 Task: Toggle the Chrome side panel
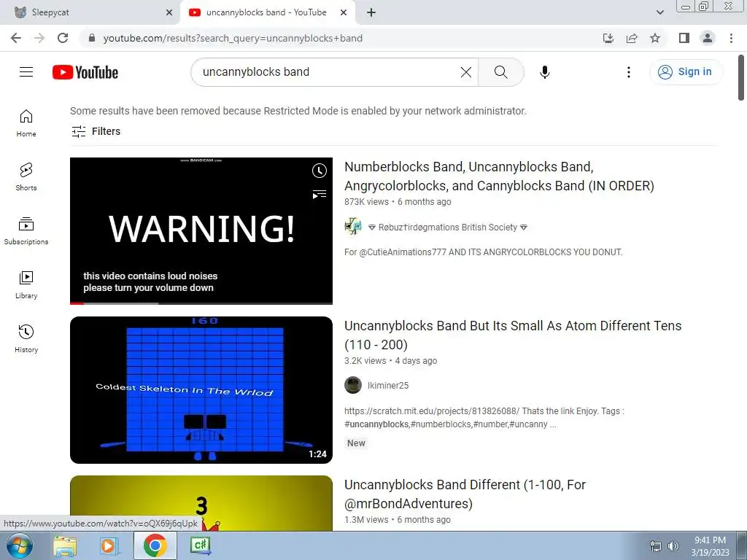click(684, 38)
